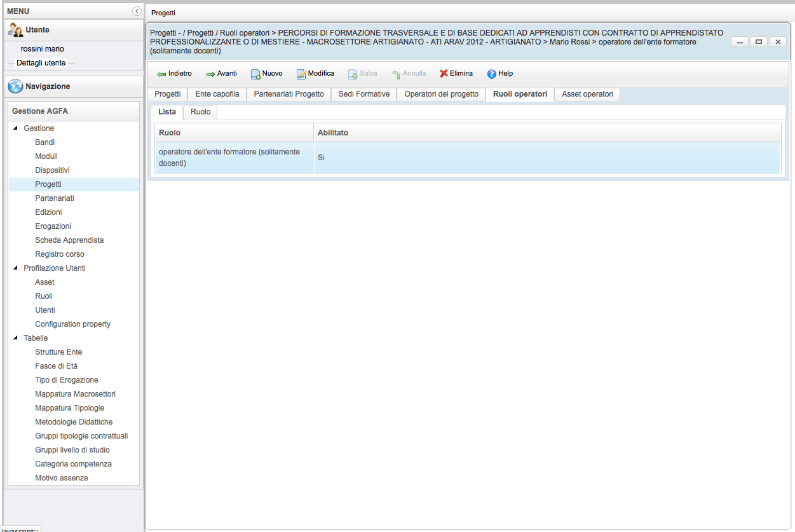Image resolution: width=795 pixels, height=532 pixels.
Task: Open the Ruolo sub-tab
Action: (x=200, y=112)
